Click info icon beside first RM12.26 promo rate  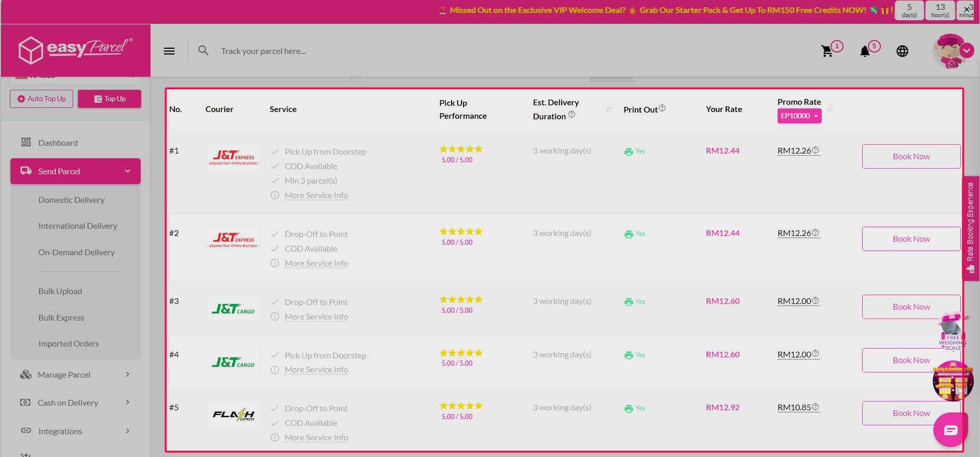point(815,150)
